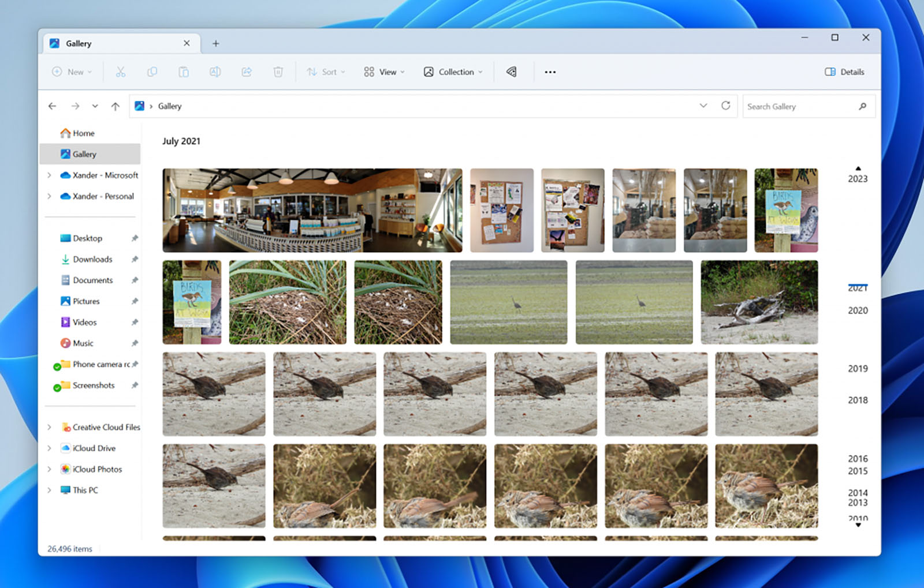Open the wide café interior photo thumbnail
Screen dimensions: 924x588
(312, 210)
